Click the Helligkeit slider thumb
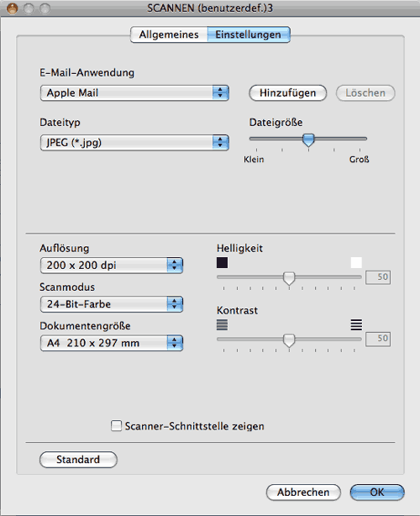The image size is (420, 516). 289,278
